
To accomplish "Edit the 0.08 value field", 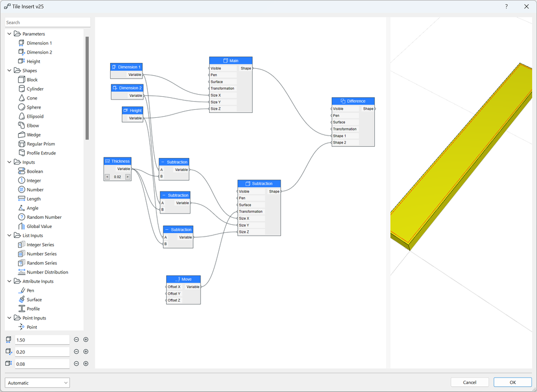I will pos(42,364).
